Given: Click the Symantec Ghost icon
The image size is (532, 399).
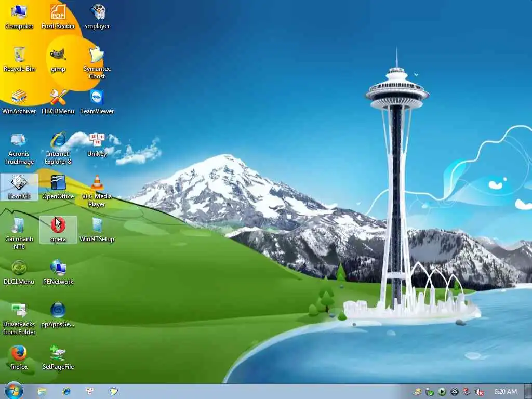Looking at the screenshot, I should click(x=97, y=63).
